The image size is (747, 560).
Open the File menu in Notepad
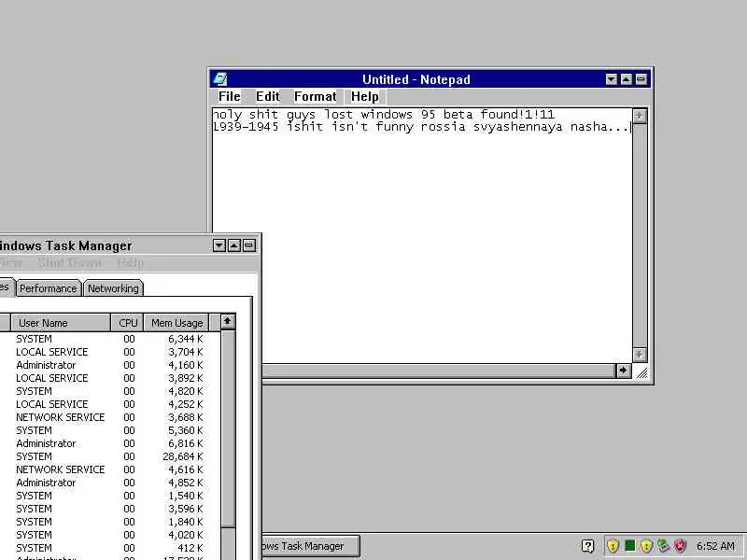pyautogui.click(x=229, y=97)
